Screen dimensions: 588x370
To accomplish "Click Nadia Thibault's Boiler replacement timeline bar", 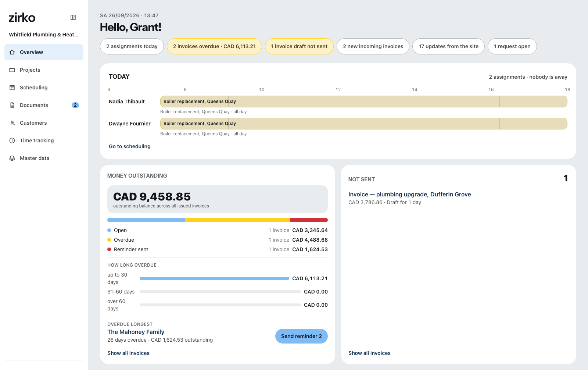I will click(363, 102).
